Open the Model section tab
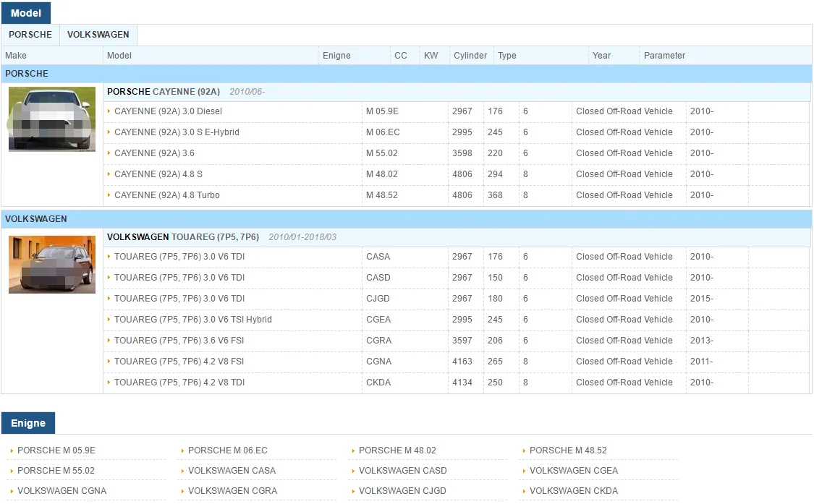814x504 pixels. pyautogui.click(x=26, y=13)
